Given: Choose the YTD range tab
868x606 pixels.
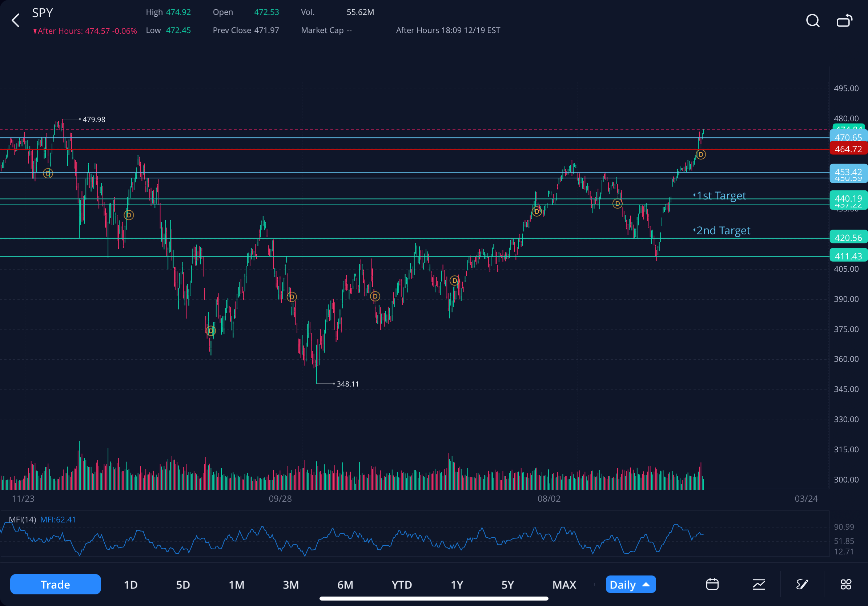Looking at the screenshot, I should (x=402, y=585).
